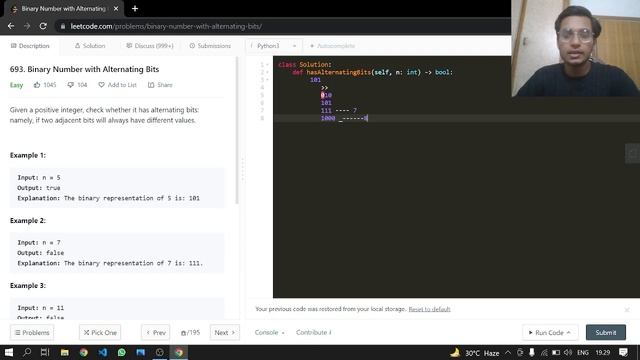Viewport: 640px width, 360px height.
Task: Click the description panel scrollbar
Action: [x=237, y=131]
